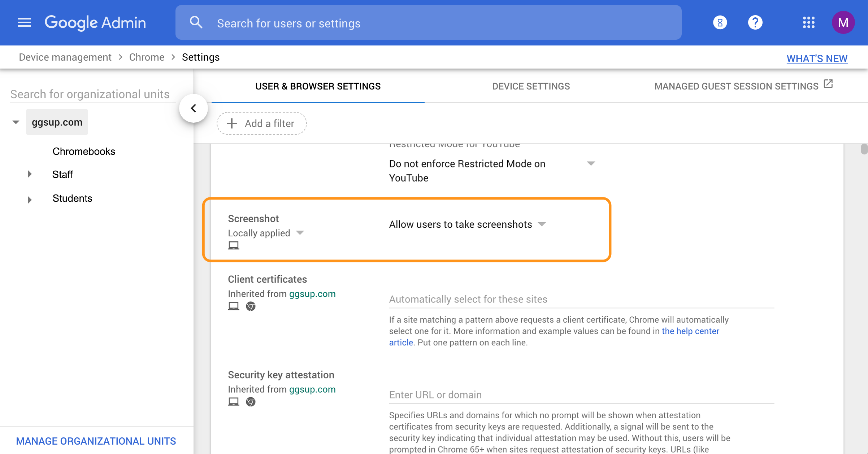Click the open-in-new icon beside Managed Guest Session

828,84
